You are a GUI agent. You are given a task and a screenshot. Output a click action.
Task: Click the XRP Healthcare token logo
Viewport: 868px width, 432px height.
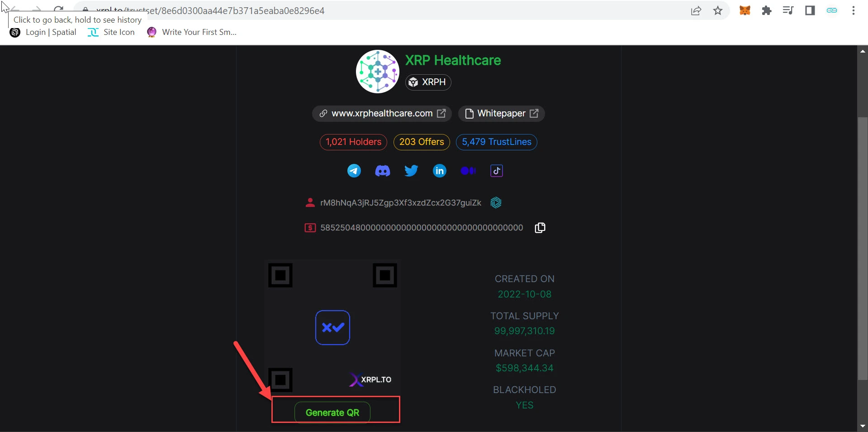click(378, 72)
